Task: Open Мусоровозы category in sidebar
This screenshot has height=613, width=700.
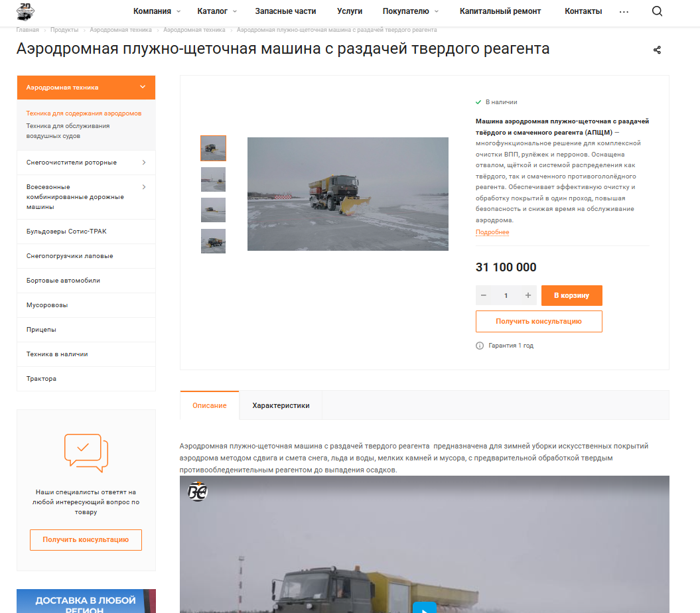Action: (x=47, y=305)
